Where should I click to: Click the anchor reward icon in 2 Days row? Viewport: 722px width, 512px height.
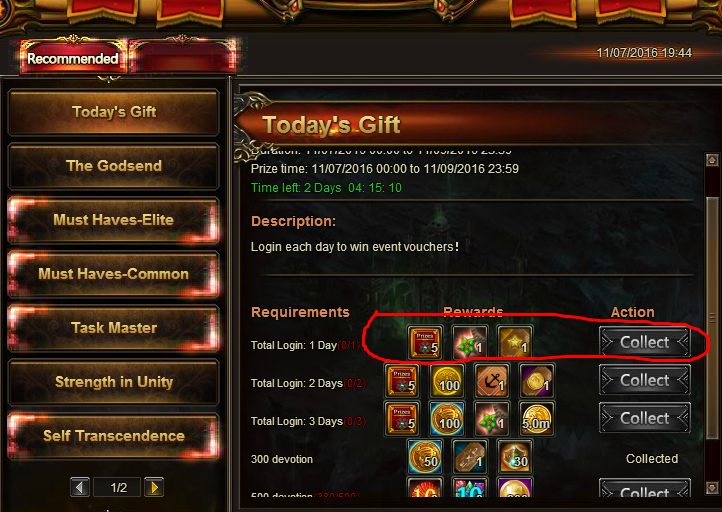(492, 381)
